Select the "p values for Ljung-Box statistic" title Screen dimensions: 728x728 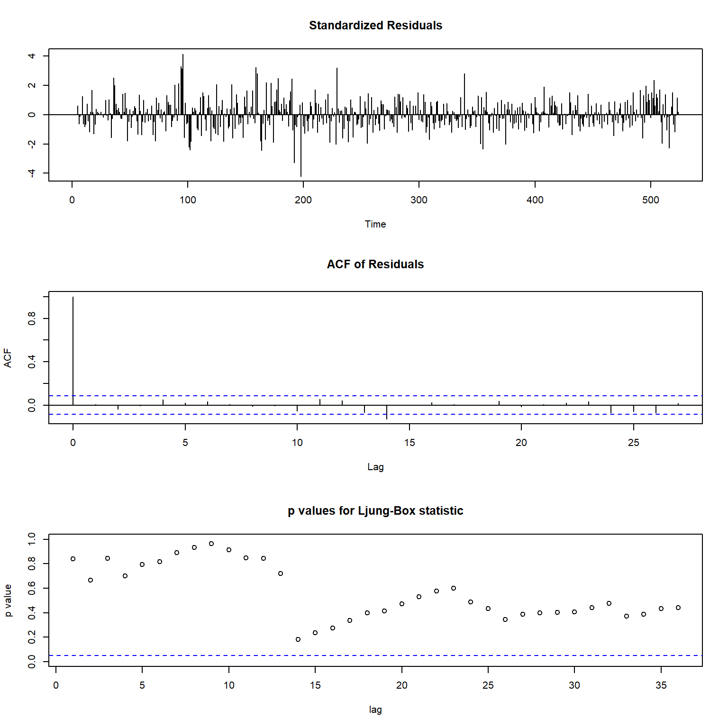pyautogui.click(x=375, y=511)
